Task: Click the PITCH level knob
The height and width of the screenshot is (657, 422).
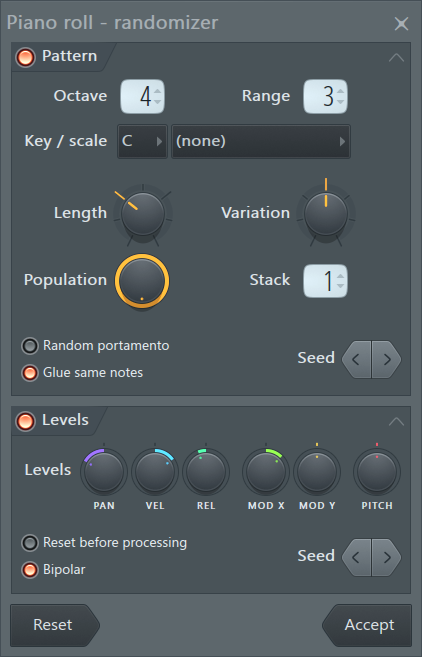Action: tap(377, 472)
